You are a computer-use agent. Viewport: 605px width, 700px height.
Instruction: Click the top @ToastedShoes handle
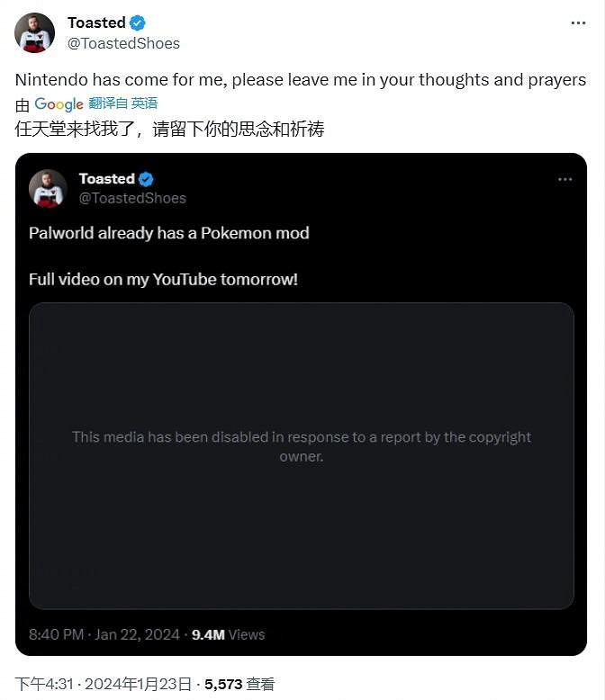coord(123,43)
